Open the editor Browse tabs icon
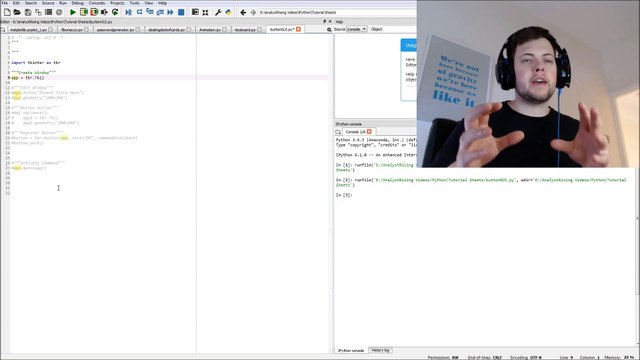This screenshot has height=360, width=640. point(3,29)
